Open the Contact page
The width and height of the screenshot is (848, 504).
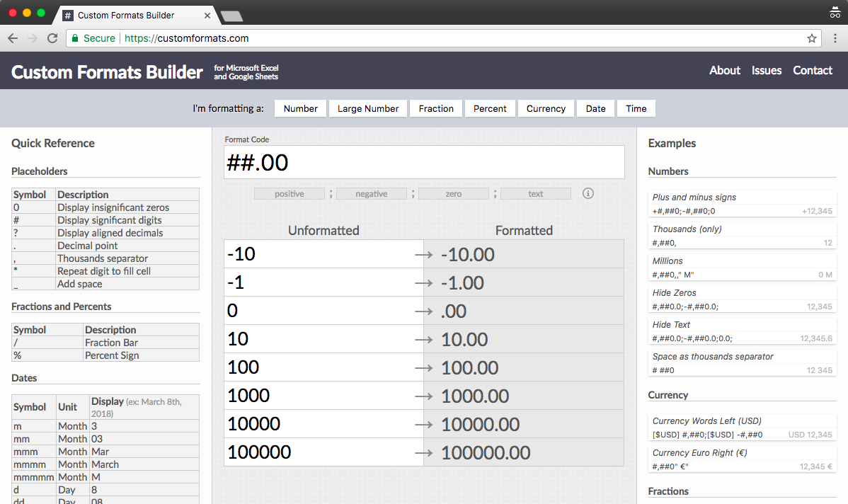click(x=812, y=70)
